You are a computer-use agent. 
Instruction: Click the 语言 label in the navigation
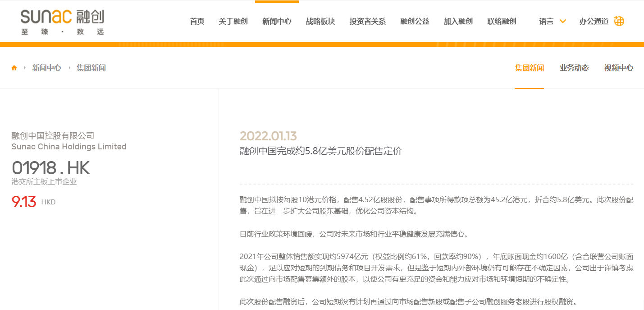click(x=546, y=21)
